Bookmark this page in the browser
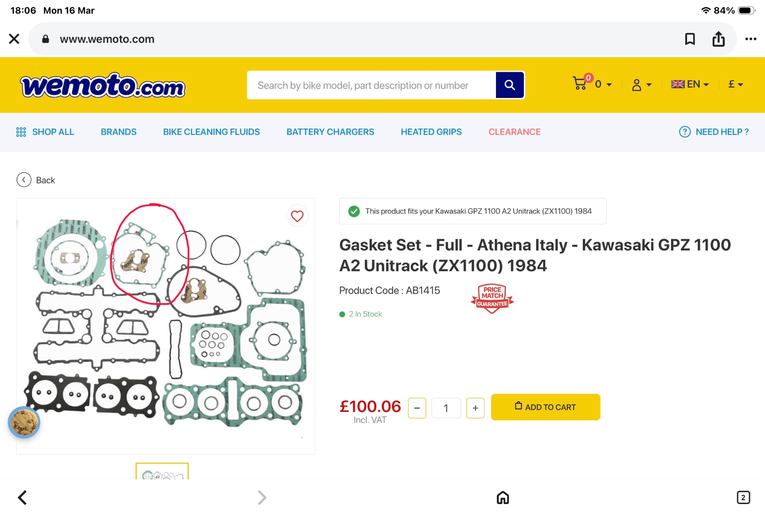The image size is (765, 532). coord(690,39)
